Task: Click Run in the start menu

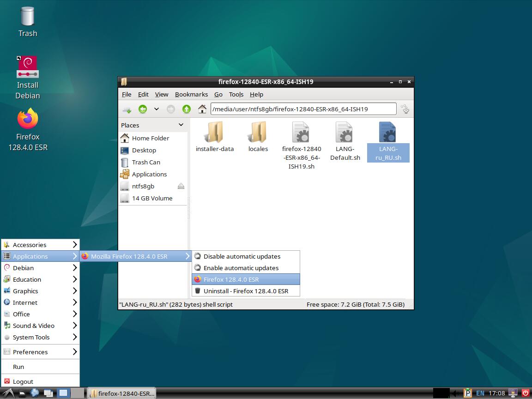Action: click(40, 367)
